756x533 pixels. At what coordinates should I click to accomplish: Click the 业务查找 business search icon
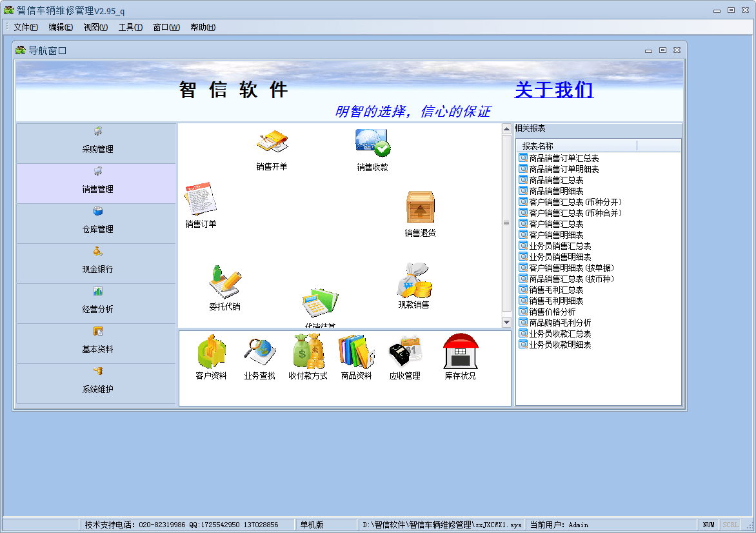[259, 352]
